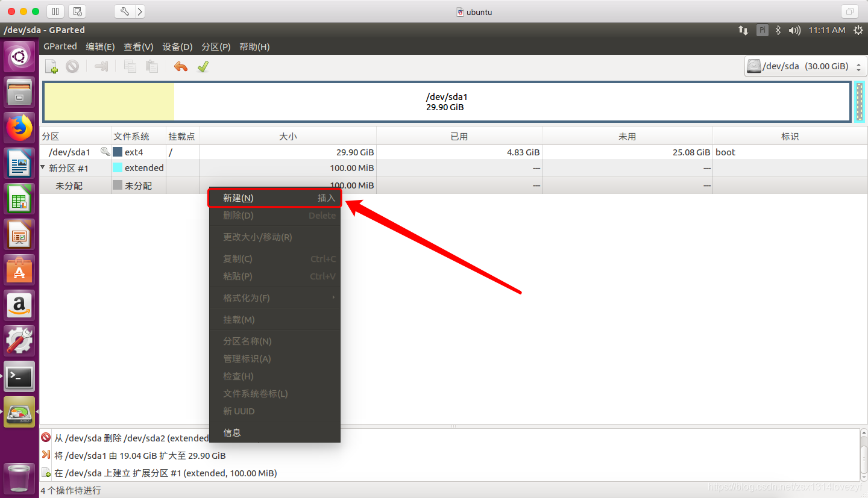Viewport: 868px width, 498px height.
Task: Click the paste partition toolbar icon
Action: coord(151,66)
